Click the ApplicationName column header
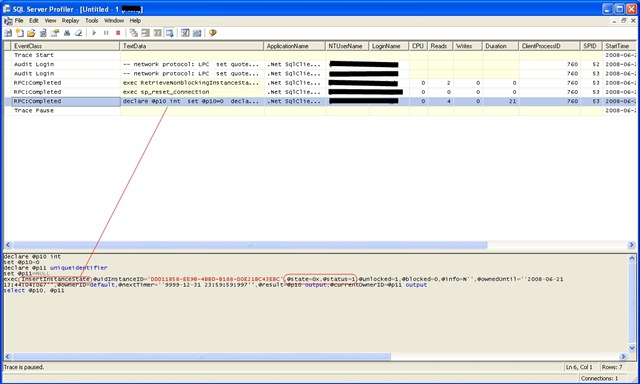Viewport: 640px width, 384px height. 295,46
